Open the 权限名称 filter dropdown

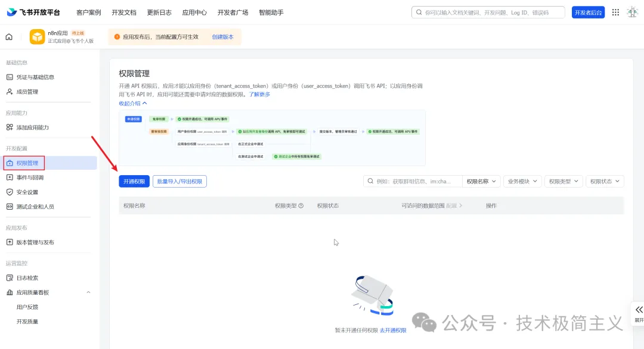pyautogui.click(x=481, y=180)
